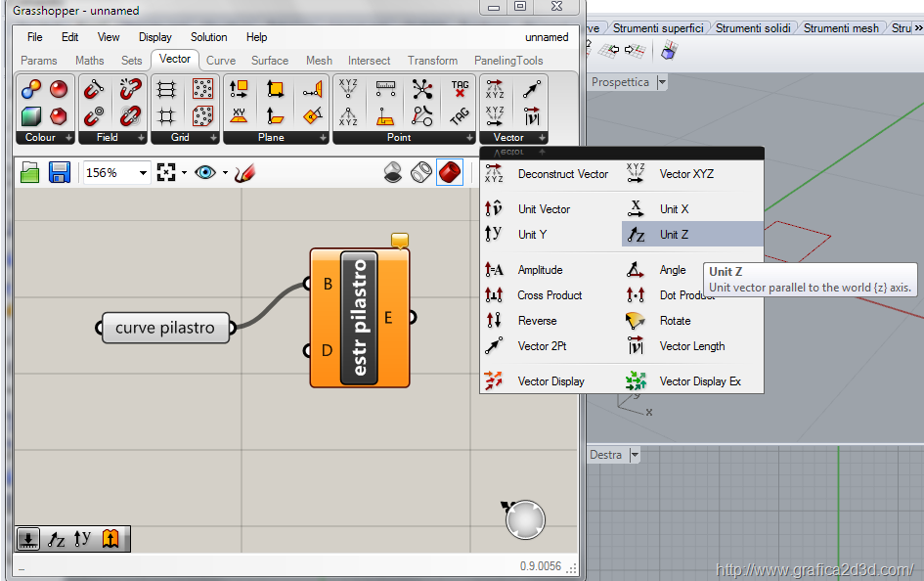Image resolution: width=924 pixels, height=581 pixels.
Task: Click the curve pilastro parameter node
Action: 164,328
